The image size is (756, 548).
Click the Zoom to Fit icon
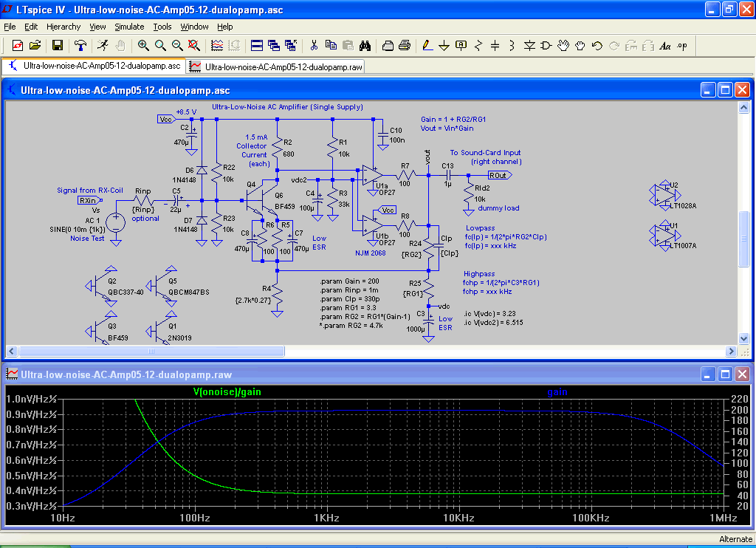[x=193, y=46]
